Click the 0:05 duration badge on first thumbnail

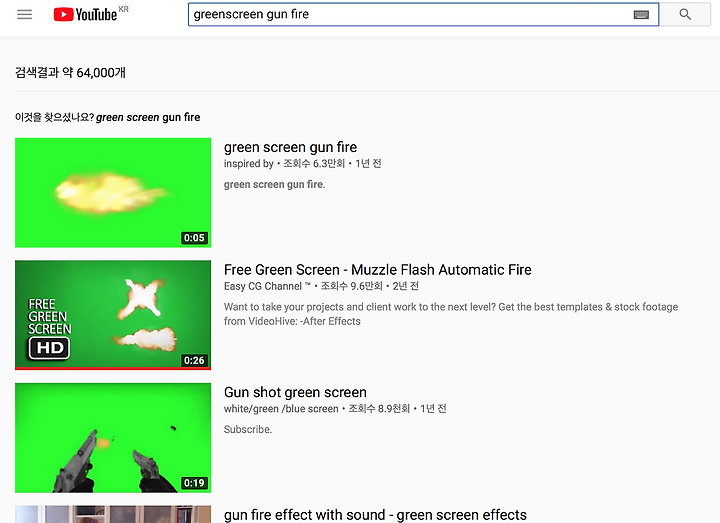coord(194,238)
